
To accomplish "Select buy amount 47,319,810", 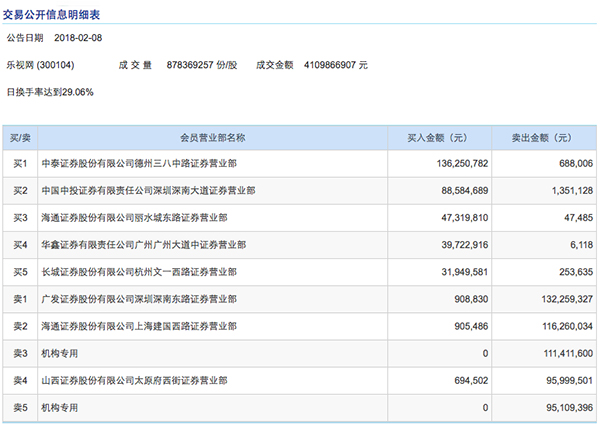I will (x=465, y=218).
